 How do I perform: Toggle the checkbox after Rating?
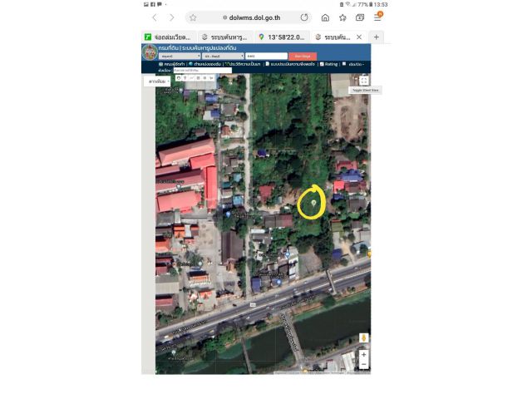pyautogui.click(x=344, y=63)
